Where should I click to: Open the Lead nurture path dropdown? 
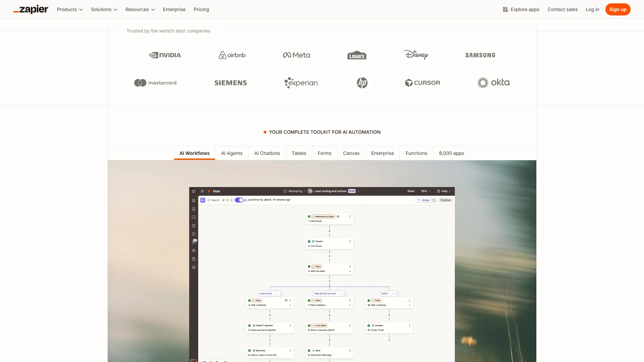coord(277,294)
